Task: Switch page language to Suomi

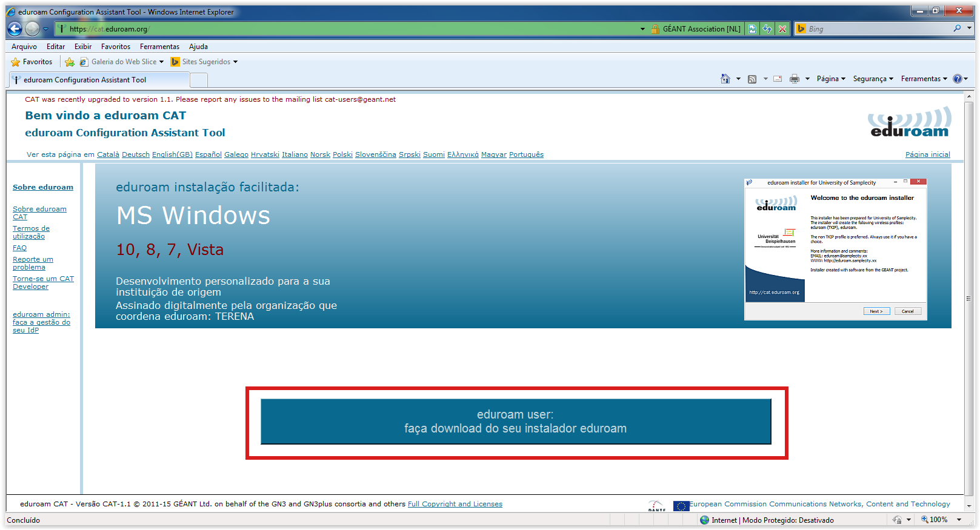Action: (434, 154)
